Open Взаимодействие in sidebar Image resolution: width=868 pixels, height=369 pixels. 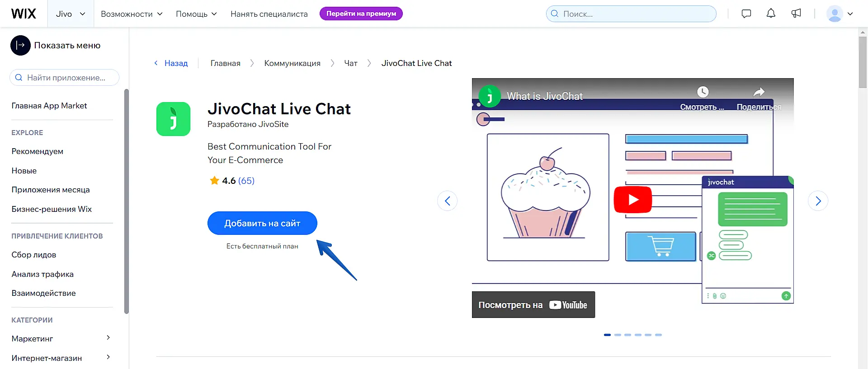(43, 293)
